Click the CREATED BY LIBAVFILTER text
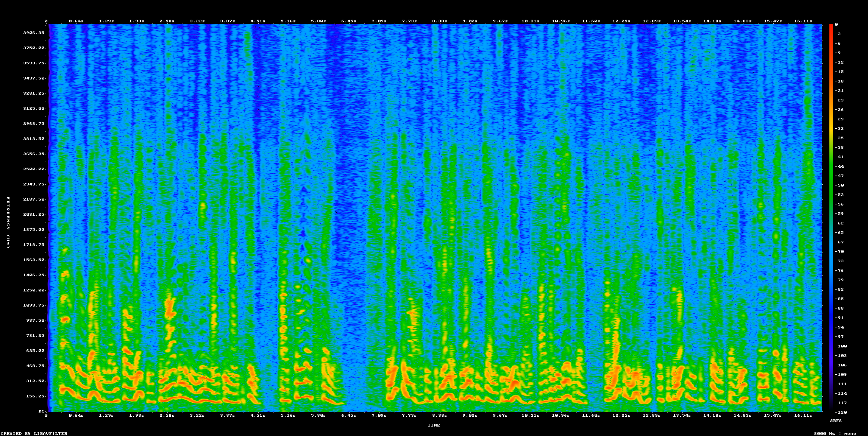Image resolution: width=868 pixels, height=436 pixels. (x=34, y=434)
